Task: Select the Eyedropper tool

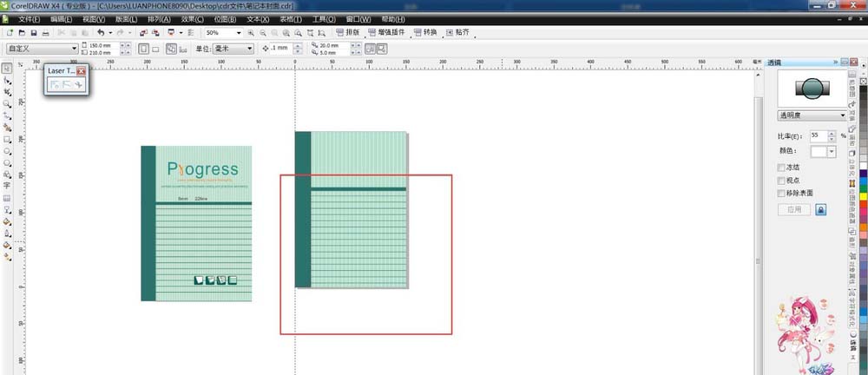Action: 7,221
